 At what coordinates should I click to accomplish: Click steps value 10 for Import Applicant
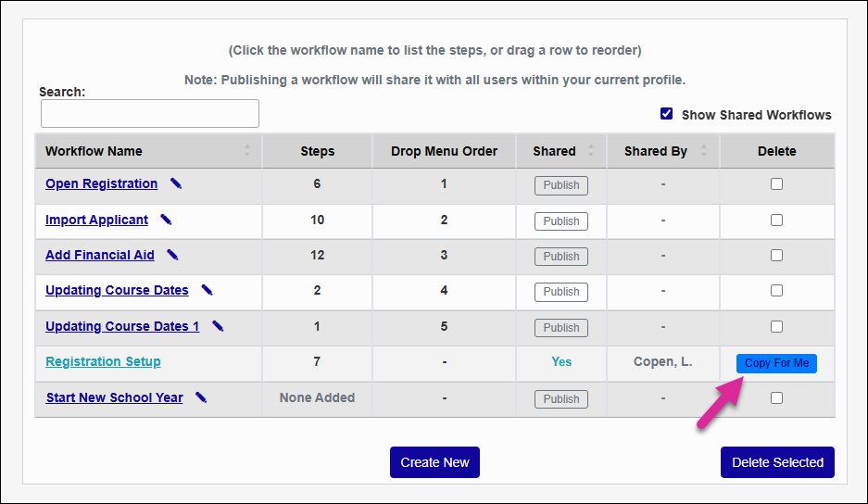(x=317, y=220)
